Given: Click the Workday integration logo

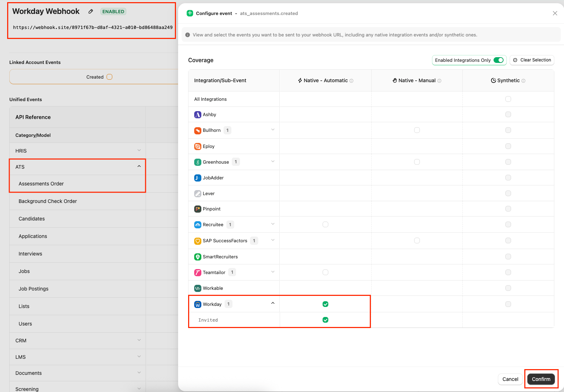Looking at the screenshot, I should 198,304.
